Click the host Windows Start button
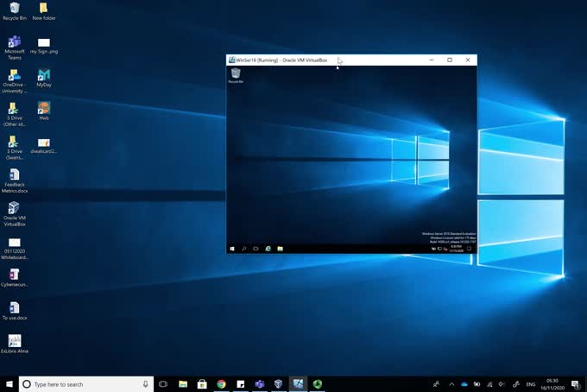The width and height of the screenshot is (587, 392). pyautogui.click(x=9, y=384)
